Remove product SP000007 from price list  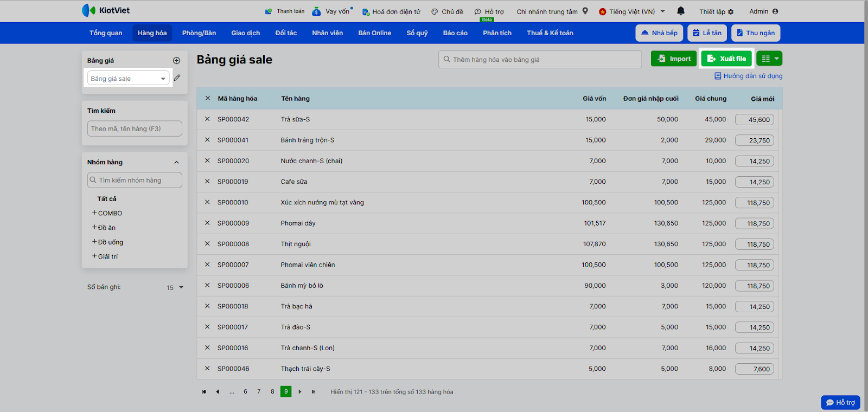click(x=207, y=265)
